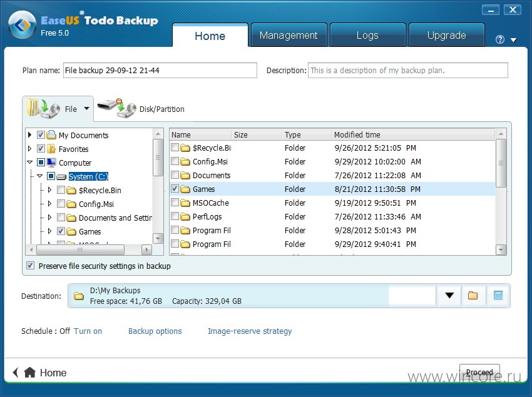Click the Computer monitor icon in tree
Viewport: 532px width, 397px height.
pyautogui.click(x=51, y=163)
